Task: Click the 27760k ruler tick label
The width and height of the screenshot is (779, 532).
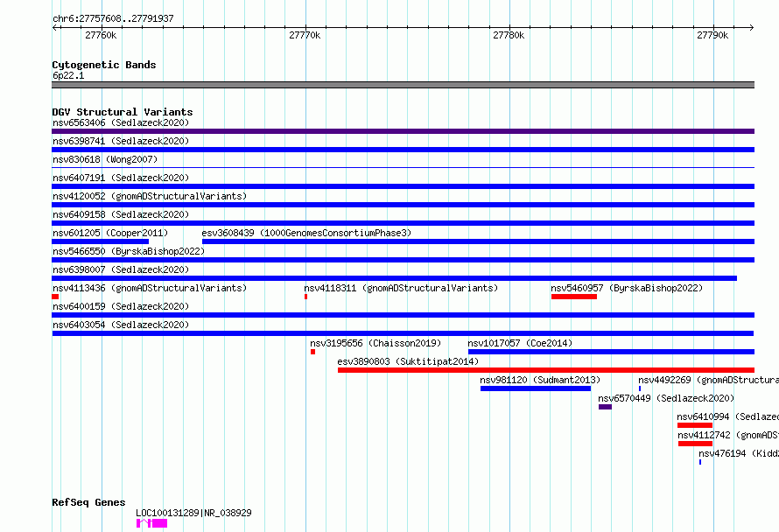Action: (101, 35)
